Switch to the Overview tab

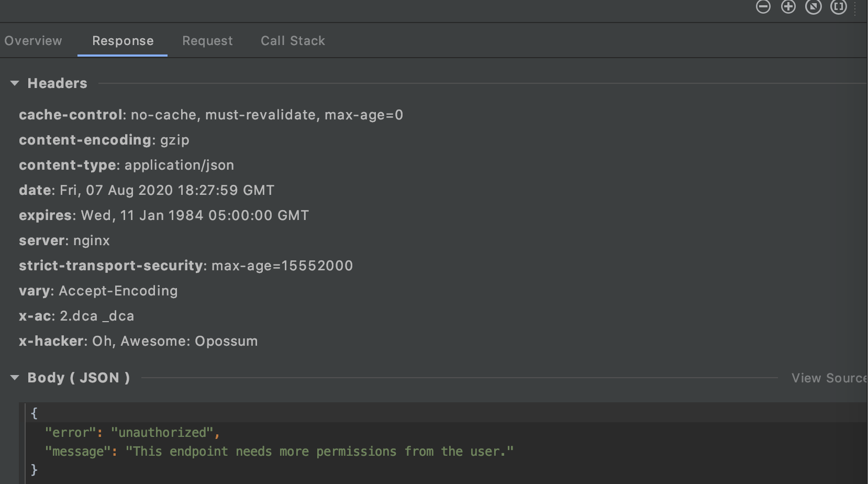[33, 40]
